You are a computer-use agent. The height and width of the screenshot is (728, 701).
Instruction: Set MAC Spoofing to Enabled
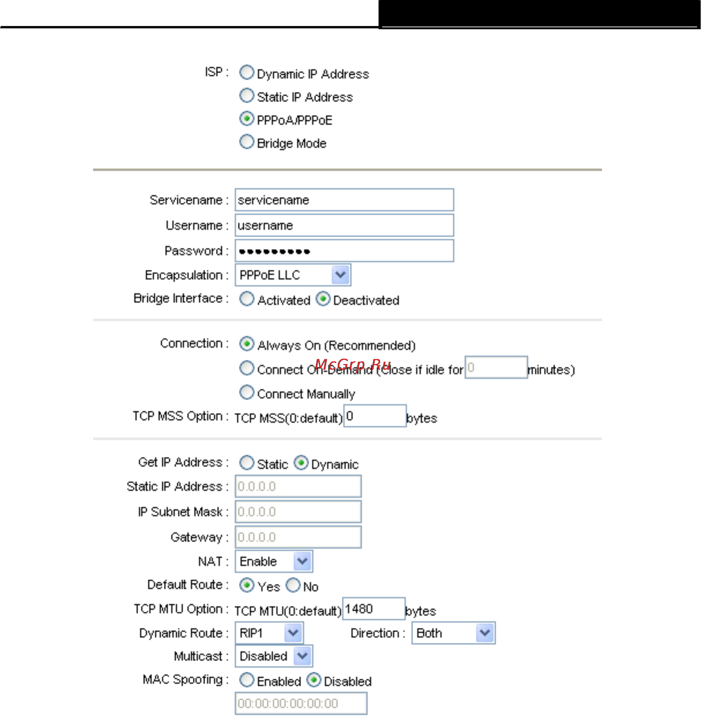click(x=247, y=680)
